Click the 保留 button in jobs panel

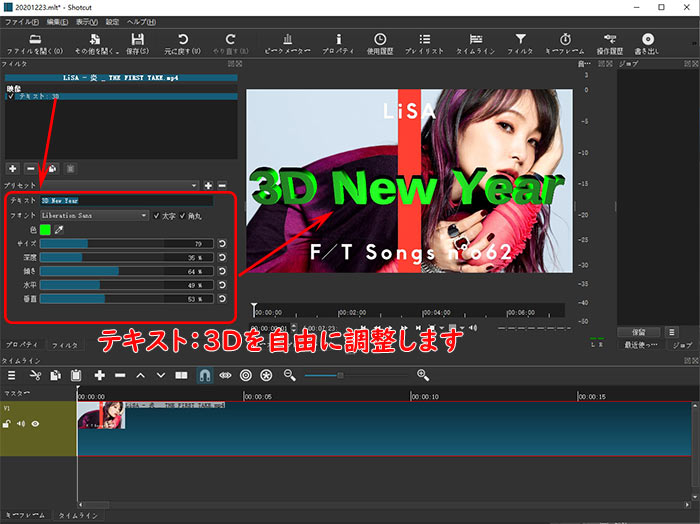point(638,332)
